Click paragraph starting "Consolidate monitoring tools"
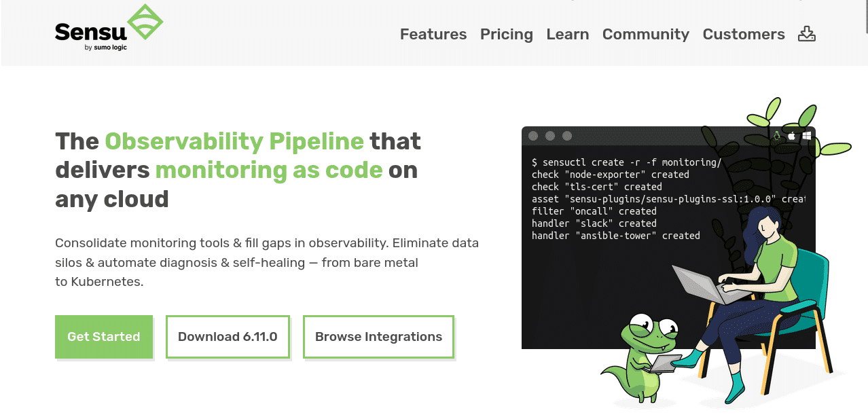Viewport: 868px width, 417px height. [x=267, y=262]
